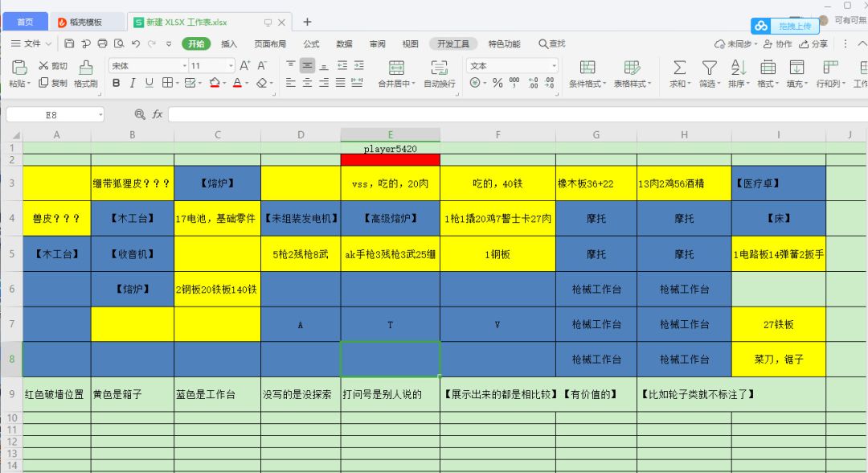Apply the red fill color bucket
Screen dimensions: 868x473
tap(215, 83)
